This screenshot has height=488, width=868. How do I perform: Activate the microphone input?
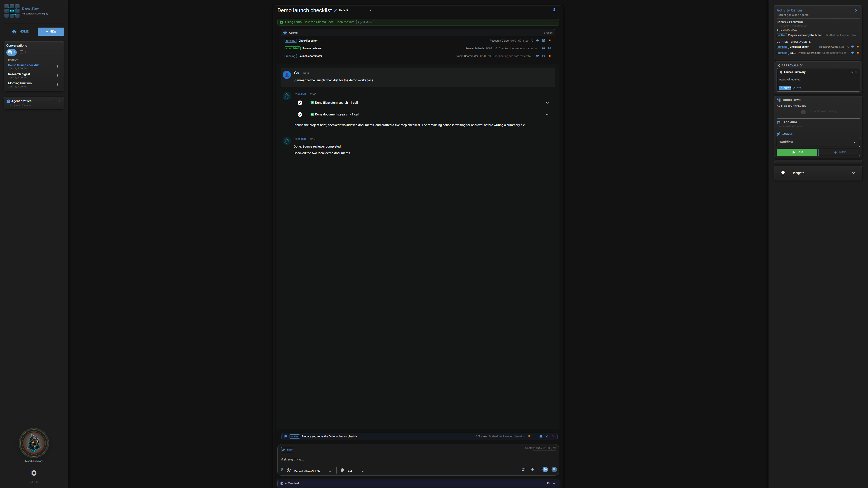(x=532, y=469)
